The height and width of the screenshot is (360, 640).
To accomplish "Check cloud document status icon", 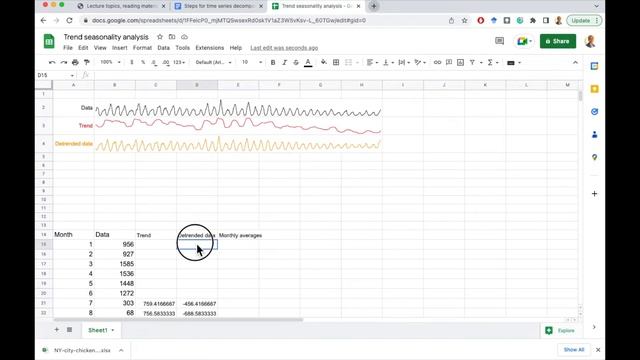I will pos(184,37).
